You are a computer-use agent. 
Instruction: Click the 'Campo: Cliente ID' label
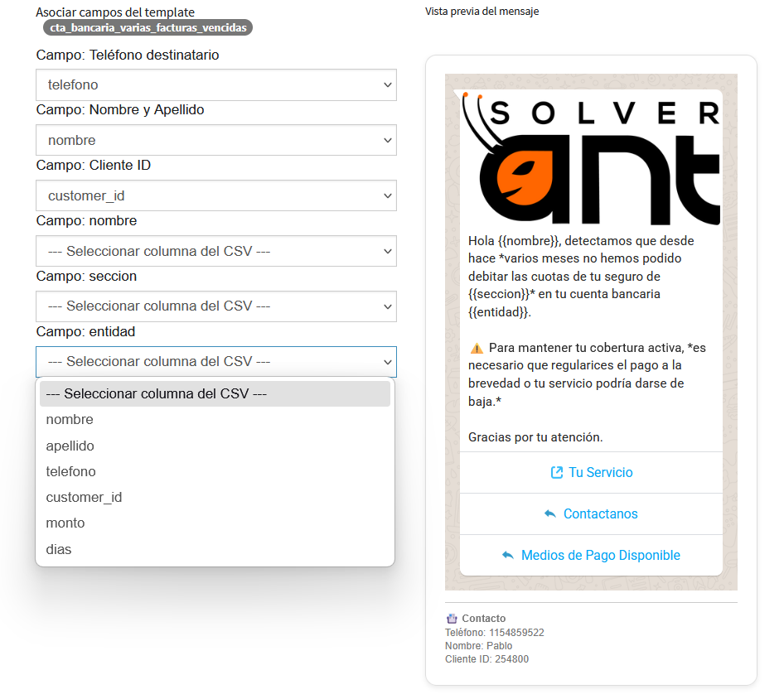[x=93, y=166]
